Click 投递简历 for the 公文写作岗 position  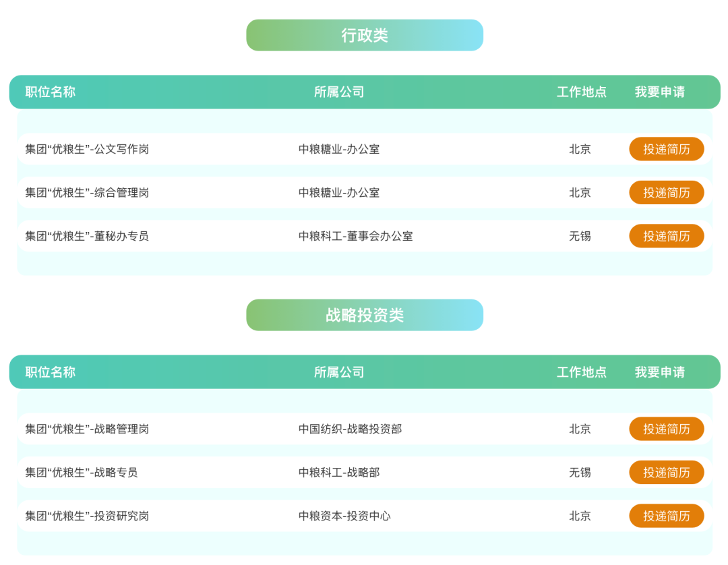[666, 149]
